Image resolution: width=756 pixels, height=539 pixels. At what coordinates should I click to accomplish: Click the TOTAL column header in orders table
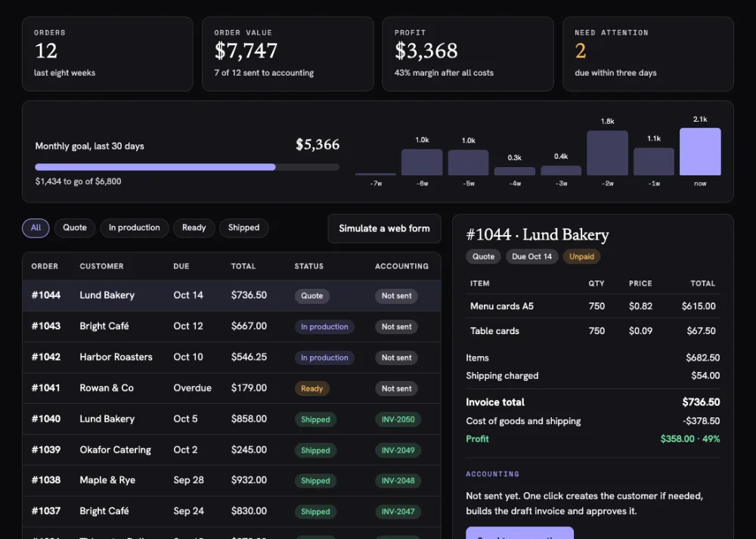pos(243,266)
